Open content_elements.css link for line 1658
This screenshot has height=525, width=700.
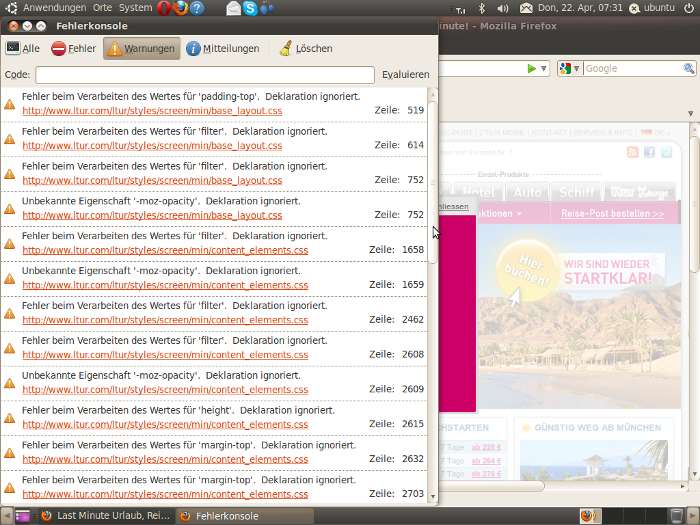pos(165,250)
